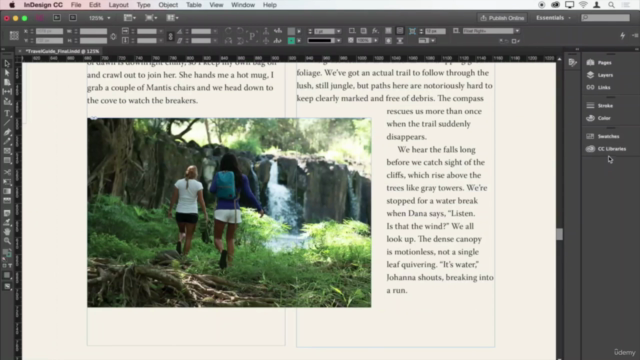Open the Table menu
Image resolution: width=640 pixels, height=360 pixels.
[x=194, y=5]
